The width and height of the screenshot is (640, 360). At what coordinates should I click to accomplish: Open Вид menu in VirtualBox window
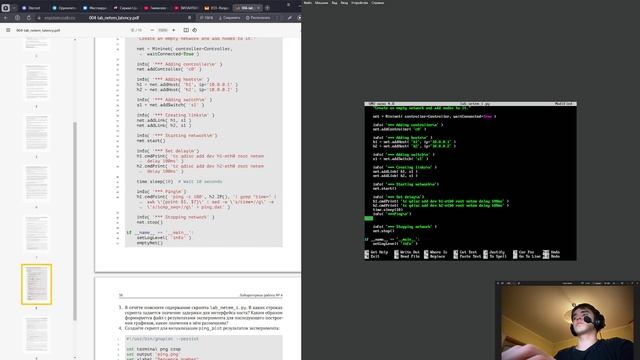tap(334, 3)
